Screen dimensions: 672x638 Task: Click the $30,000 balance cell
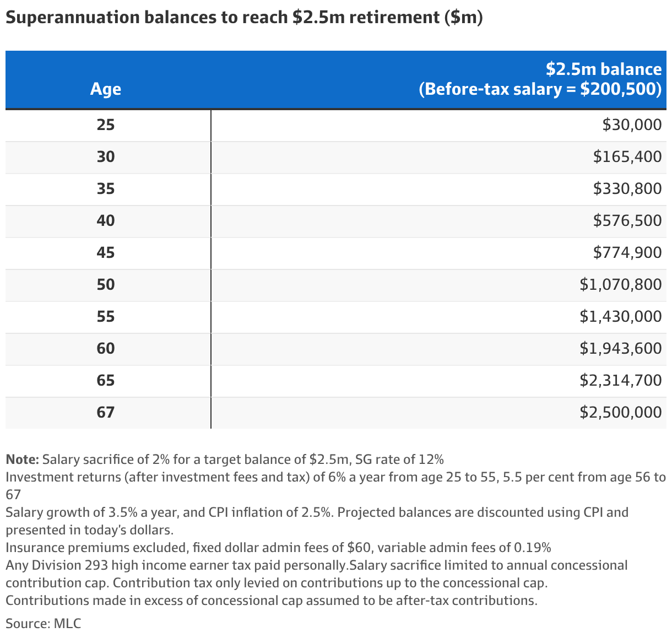tap(632, 125)
